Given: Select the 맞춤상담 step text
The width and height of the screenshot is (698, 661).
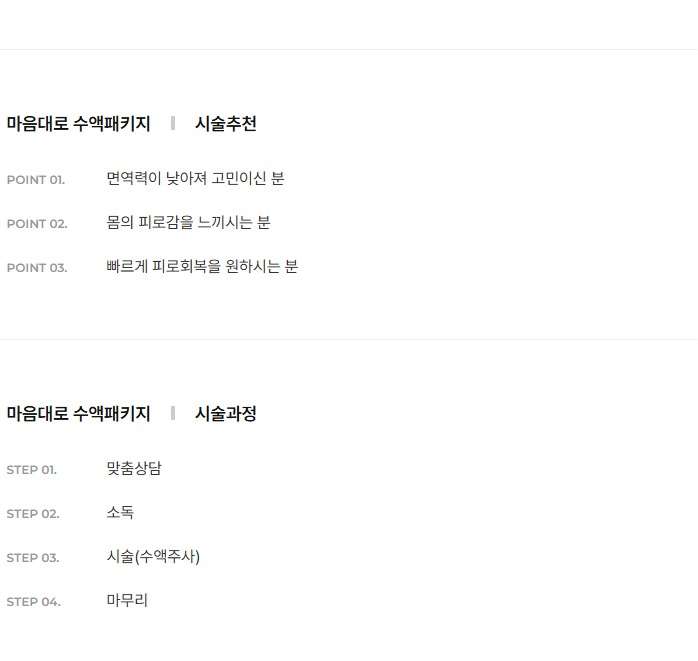Looking at the screenshot, I should pos(134,468).
